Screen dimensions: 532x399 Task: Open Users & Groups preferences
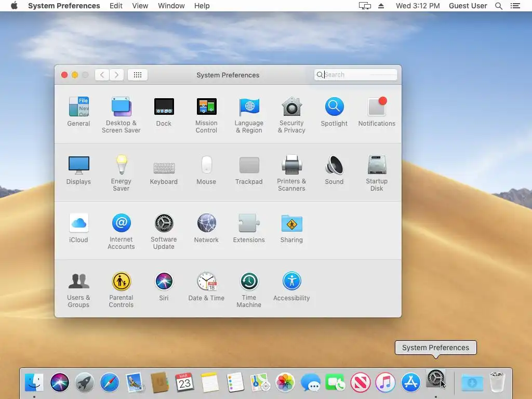click(x=79, y=290)
